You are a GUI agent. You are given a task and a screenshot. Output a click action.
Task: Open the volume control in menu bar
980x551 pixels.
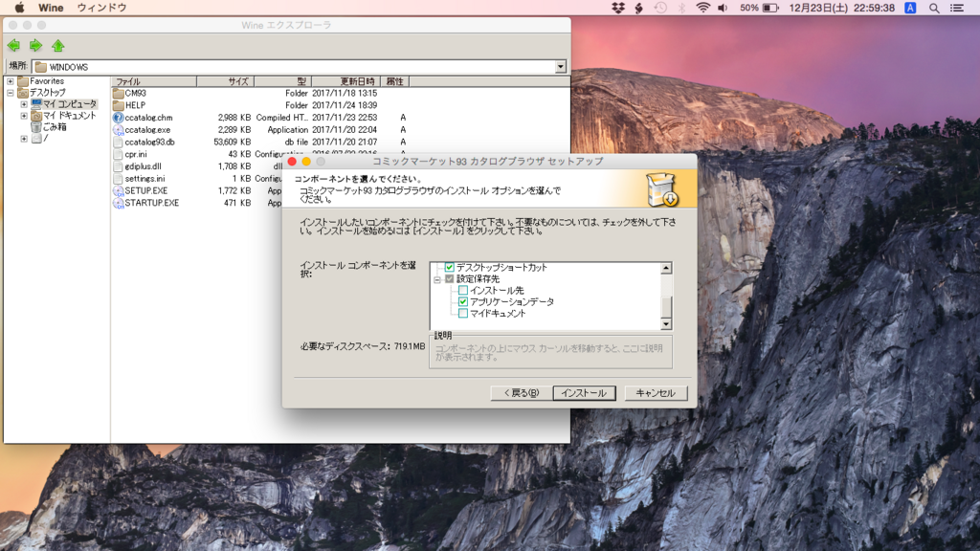(724, 8)
